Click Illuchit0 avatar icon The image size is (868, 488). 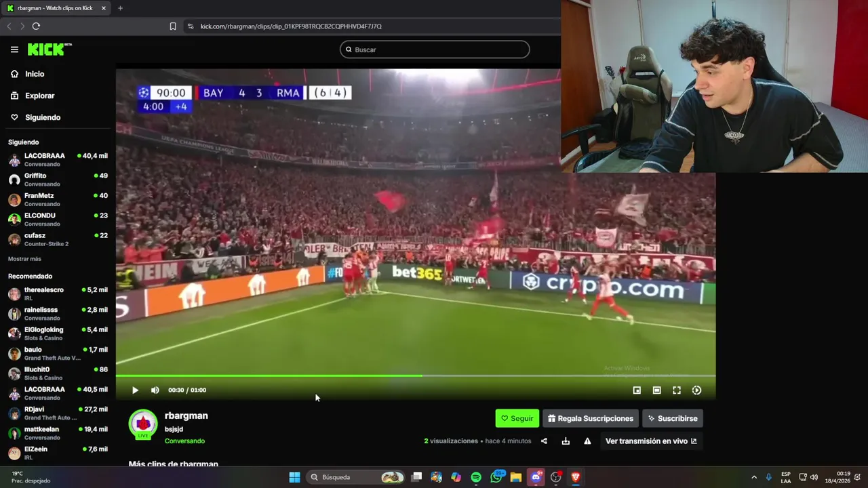14,373
